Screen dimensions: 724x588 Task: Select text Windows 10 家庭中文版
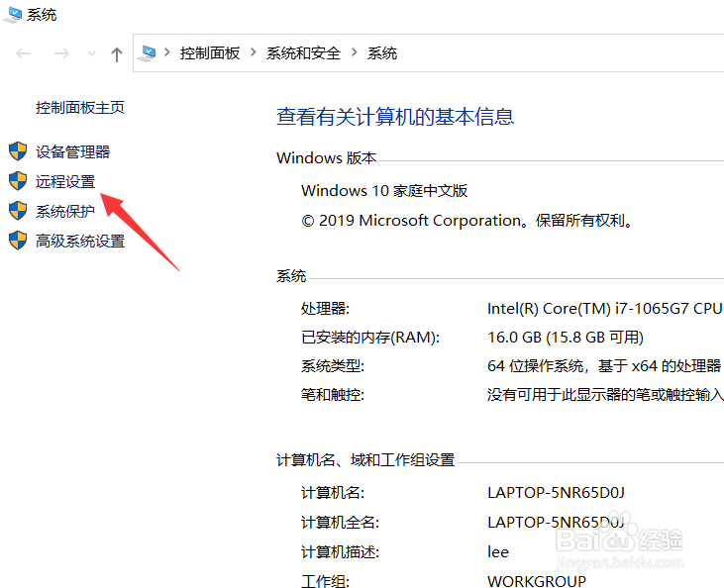[x=384, y=191]
